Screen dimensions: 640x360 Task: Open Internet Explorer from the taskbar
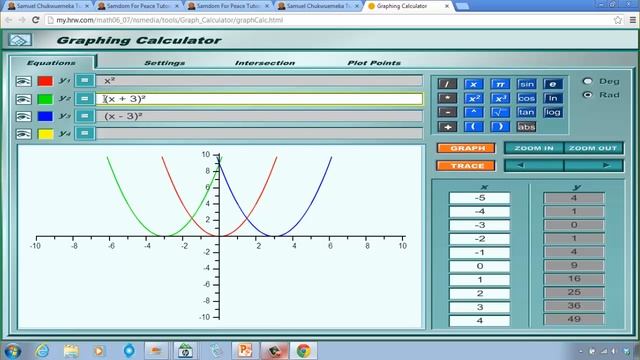(x=42, y=351)
